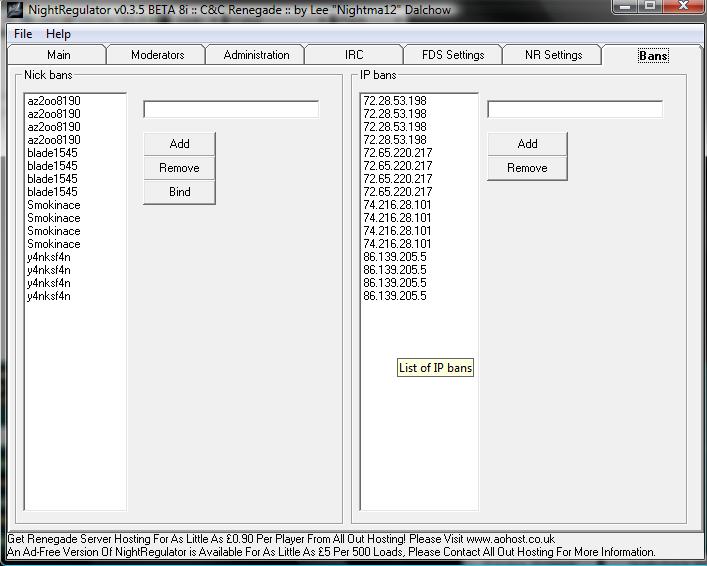Viewport: 707px width, 566px height.
Task: Click Remove button under IP bans
Action: pyautogui.click(x=527, y=168)
